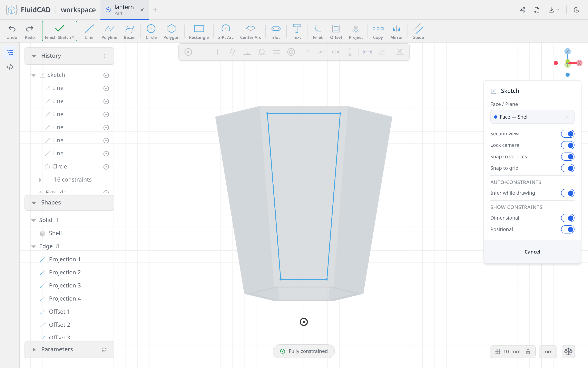Image resolution: width=588 pixels, height=368 pixels.
Task: Collapse the Shapes panel
Action: 34,203
